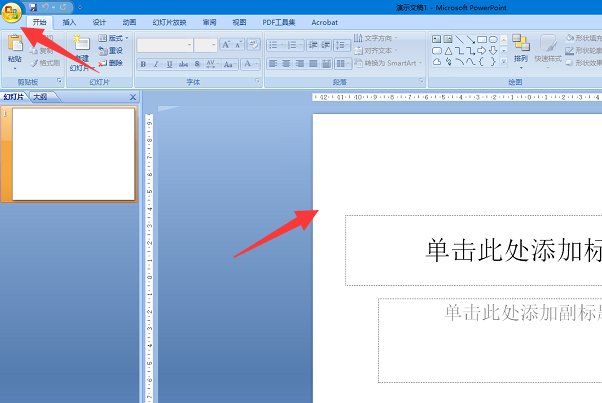This screenshot has height=403, width=602.
Task: Open the 字体 font dialog launcher
Action: (x=258, y=81)
